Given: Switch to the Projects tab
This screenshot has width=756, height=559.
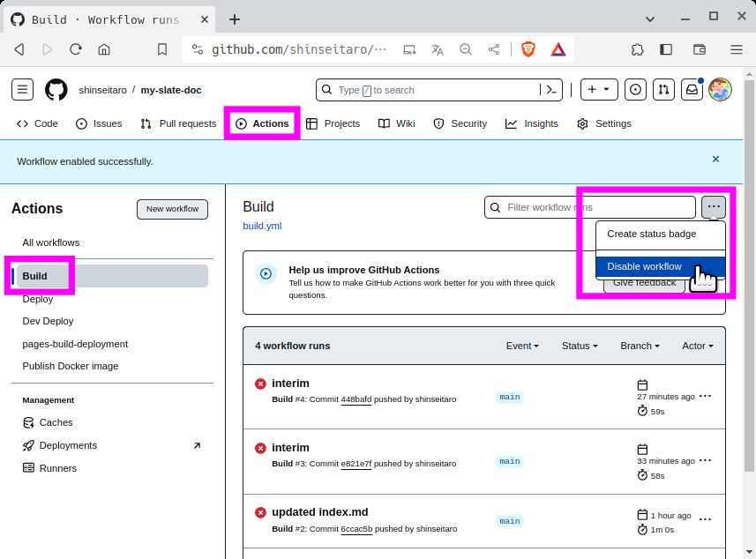Looking at the screenshot, I should (333, 123).
